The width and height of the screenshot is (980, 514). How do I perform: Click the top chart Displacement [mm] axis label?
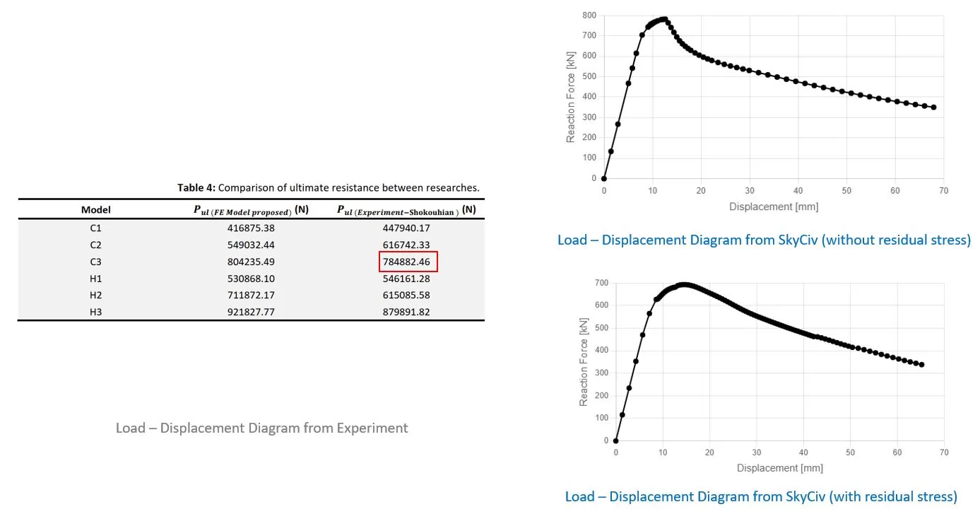pos(774,206)
